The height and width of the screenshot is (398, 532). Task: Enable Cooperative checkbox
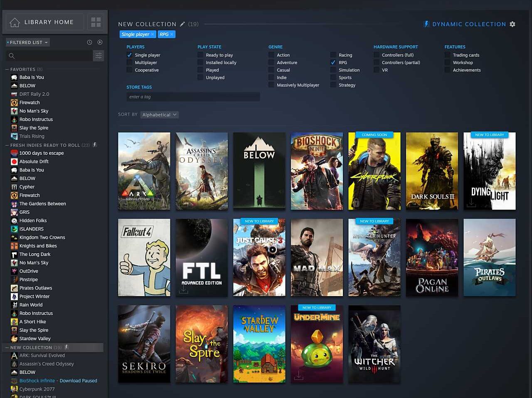[129, 70]
